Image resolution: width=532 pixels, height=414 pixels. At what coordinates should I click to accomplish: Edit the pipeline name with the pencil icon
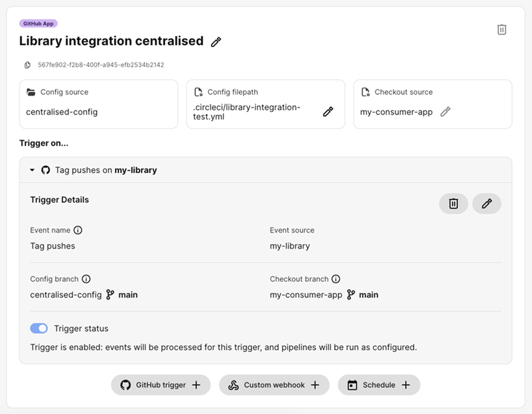[x=215, y=41]
